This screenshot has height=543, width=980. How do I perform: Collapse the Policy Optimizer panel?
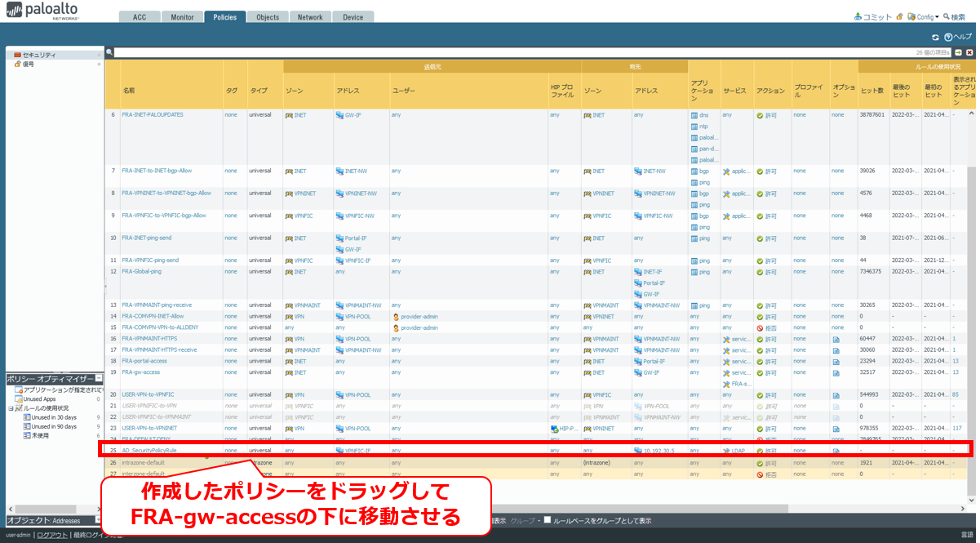coord(99,379)
